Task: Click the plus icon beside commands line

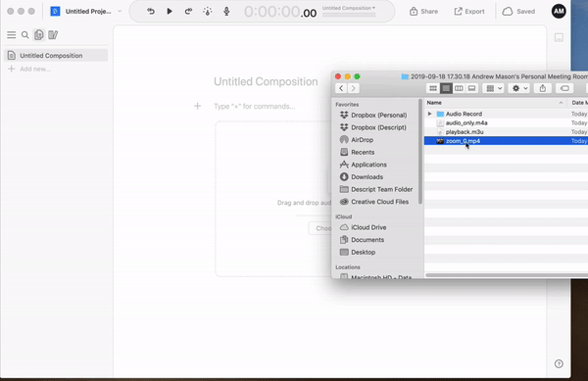Action: click(198, 106)
